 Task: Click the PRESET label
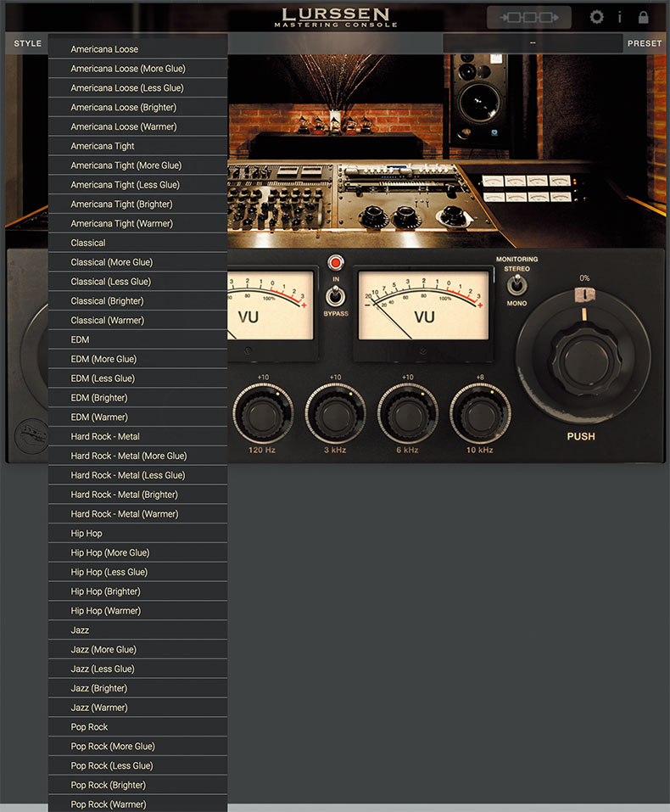pos(644,43)
